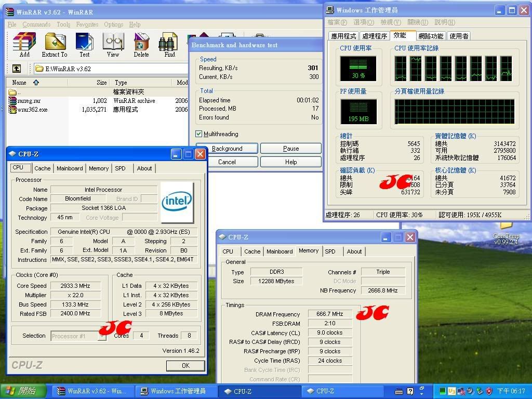The height and width of the screenshot is (399, 532).
Task: Click the Background button in benchmark dialog
Action: pos(227,149)
